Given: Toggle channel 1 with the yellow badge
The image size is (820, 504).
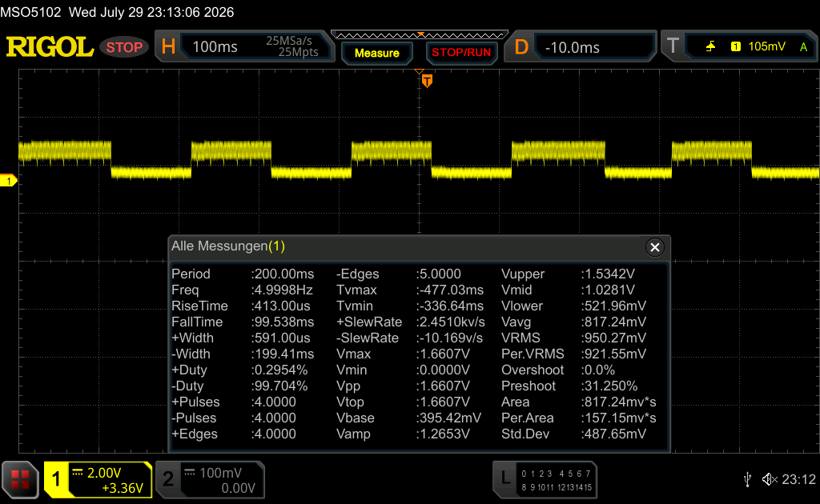Looking at the screenshot, I should coord(56,479).
